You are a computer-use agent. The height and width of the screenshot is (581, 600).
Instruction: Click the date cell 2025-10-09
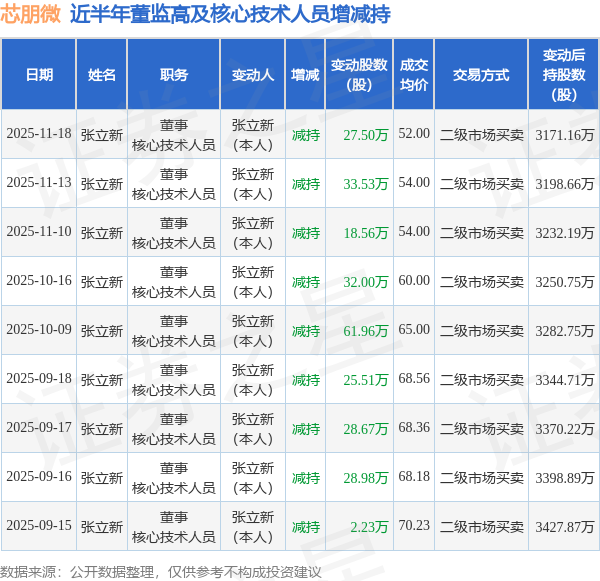coord(39,330)
